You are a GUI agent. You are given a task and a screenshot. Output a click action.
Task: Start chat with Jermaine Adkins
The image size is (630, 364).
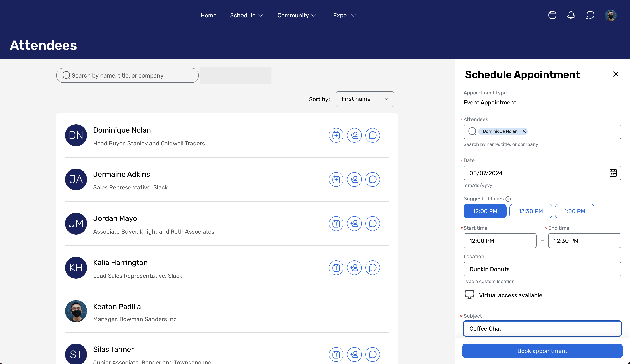coord(372,179)
